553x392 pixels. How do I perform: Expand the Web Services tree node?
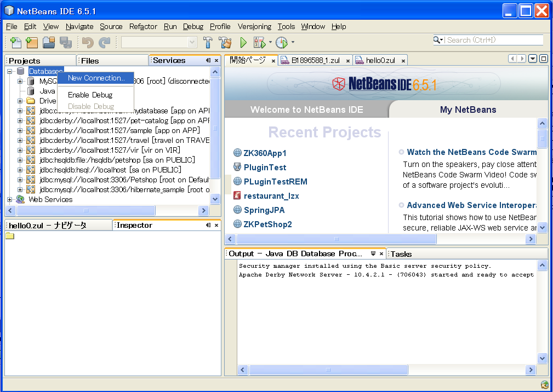click(x=10, y=200)
